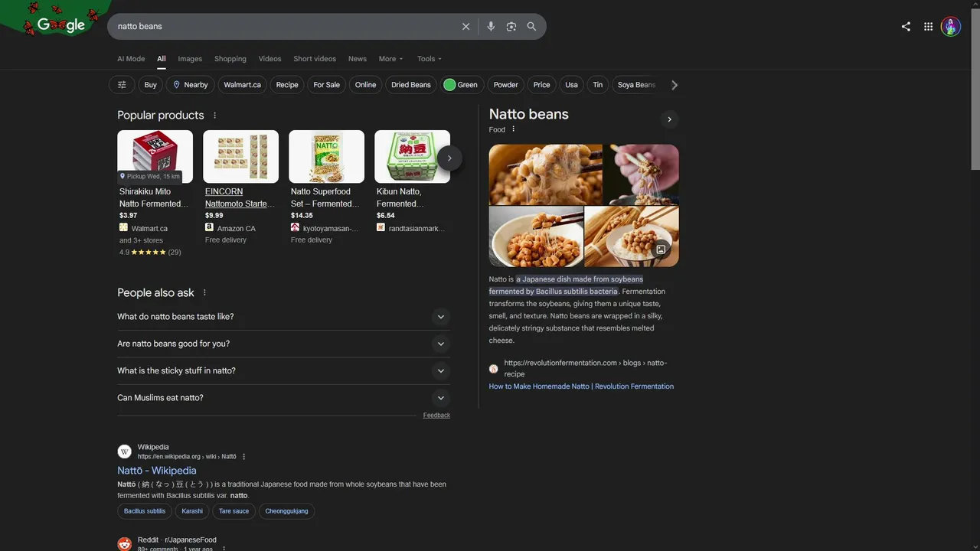
Task: Open more images icon on photo grid
Action: click(x=661, y=249)
